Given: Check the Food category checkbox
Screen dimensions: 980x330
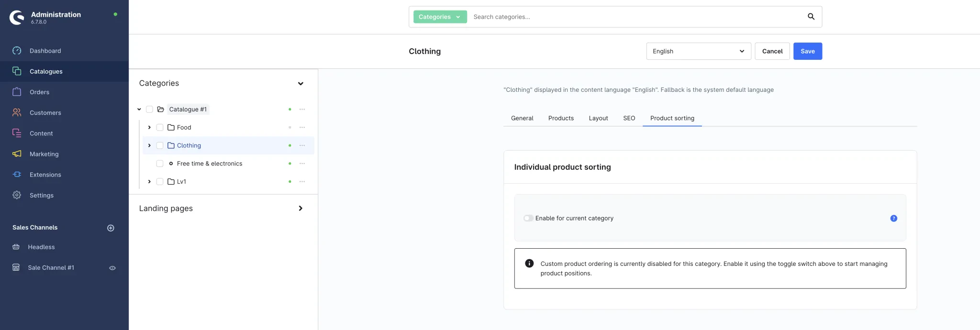Looking at the screenshot, I should [x=160, y=128].
